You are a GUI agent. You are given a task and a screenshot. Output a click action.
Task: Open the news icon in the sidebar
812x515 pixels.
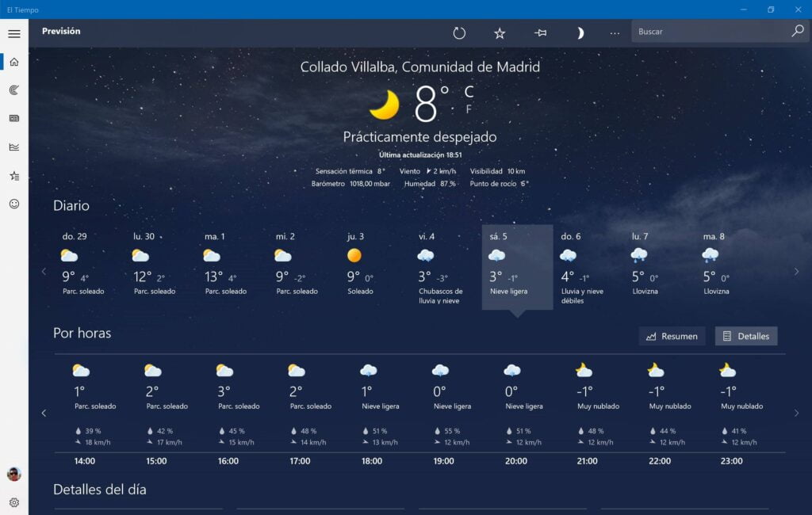[14, 119]
